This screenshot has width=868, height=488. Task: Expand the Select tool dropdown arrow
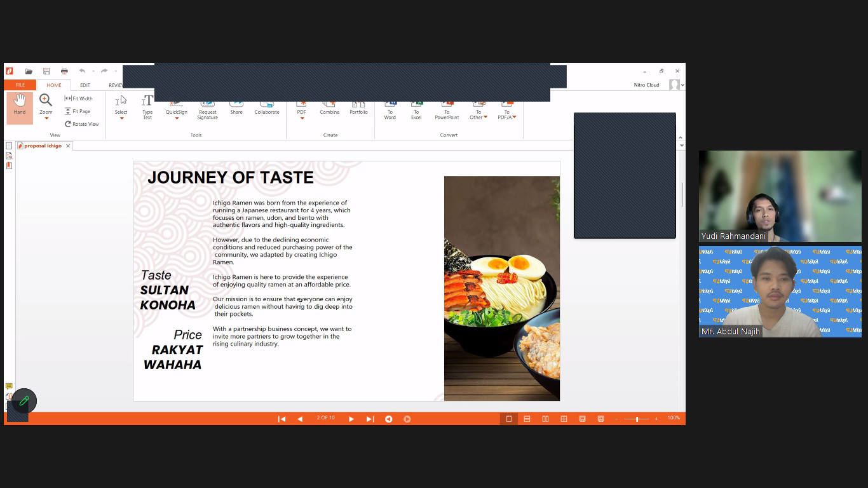coord(121,118)
